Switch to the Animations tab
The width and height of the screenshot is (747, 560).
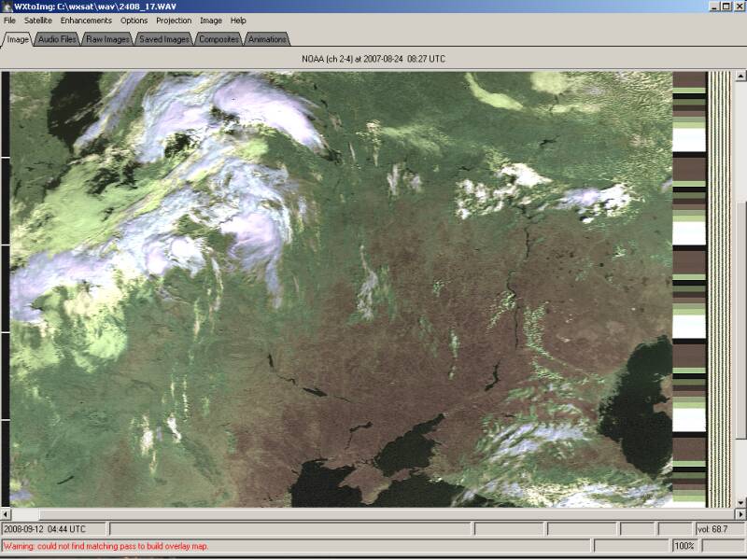267,39
